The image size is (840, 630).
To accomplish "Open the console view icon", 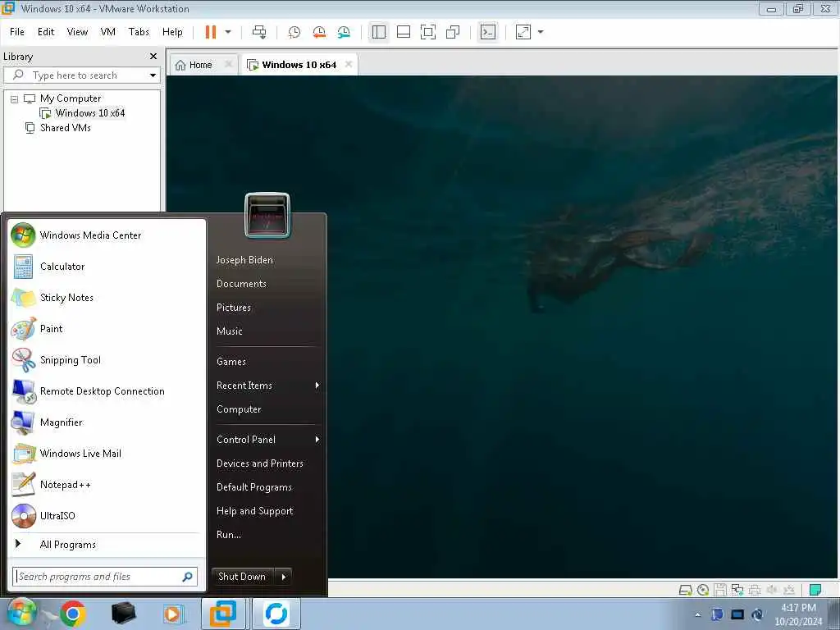I will (x=488, y=32).
